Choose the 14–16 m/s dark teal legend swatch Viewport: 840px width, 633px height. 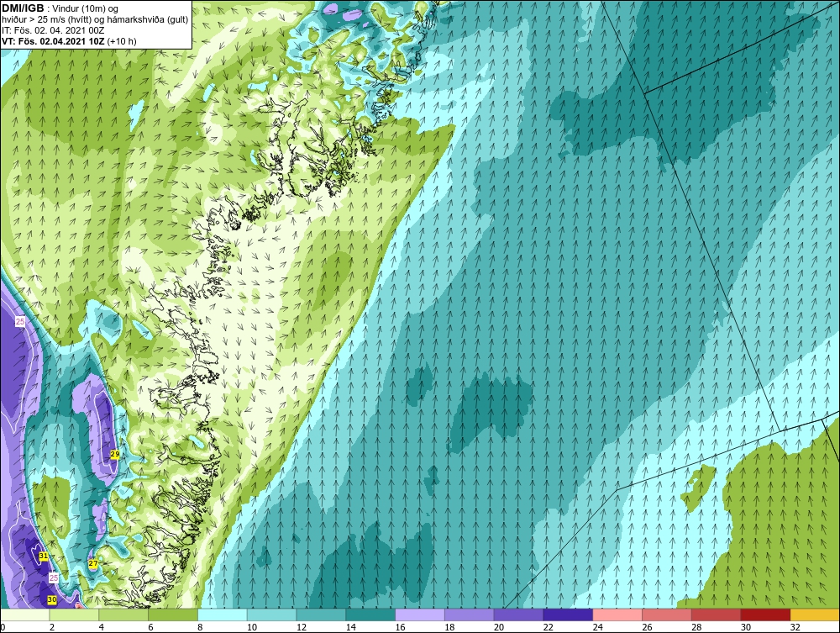click(370, 615)
